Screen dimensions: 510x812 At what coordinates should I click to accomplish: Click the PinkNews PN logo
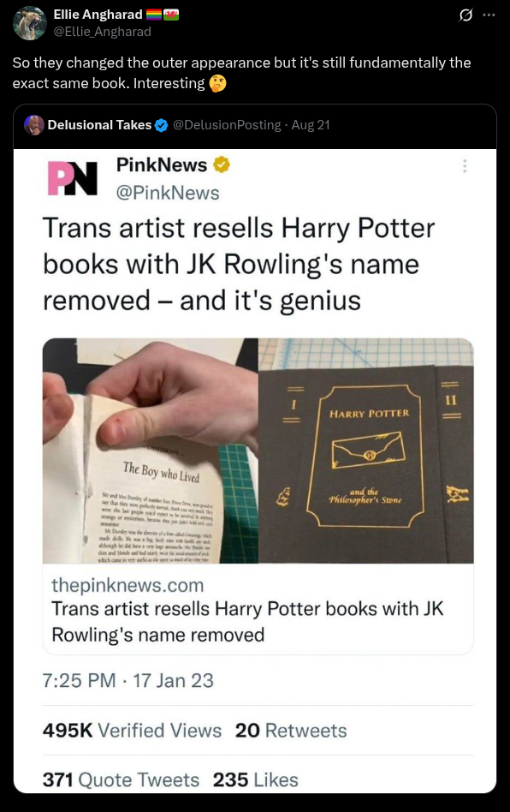tap(73, 179)
